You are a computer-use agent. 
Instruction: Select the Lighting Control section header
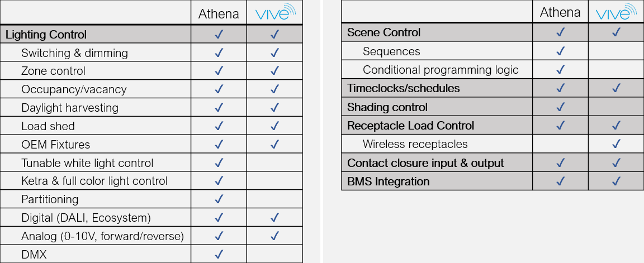(46, 35)
